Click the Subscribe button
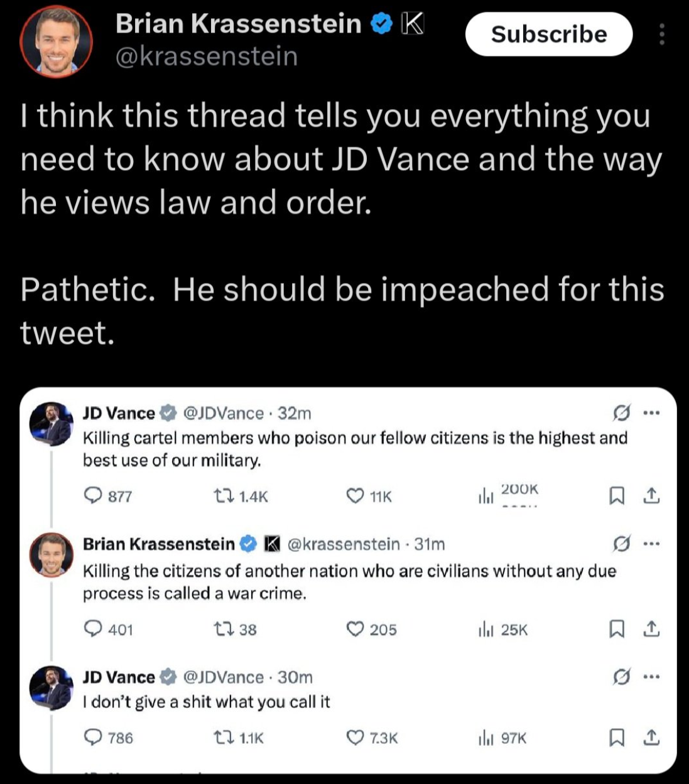689x784 pixels. point(548,35)
